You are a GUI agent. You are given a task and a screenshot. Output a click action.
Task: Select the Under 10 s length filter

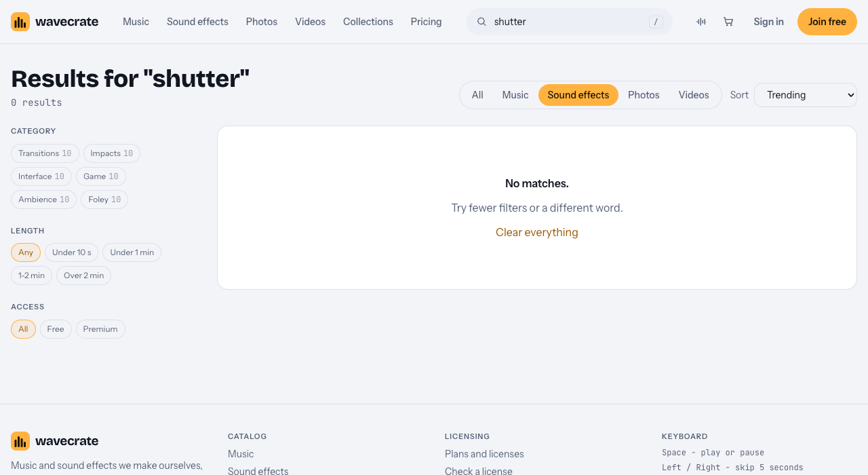(x=71, y=252)
